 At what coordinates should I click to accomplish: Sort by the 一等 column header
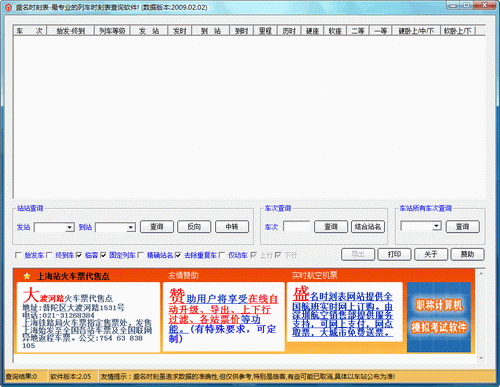click(x=381, y=31)
